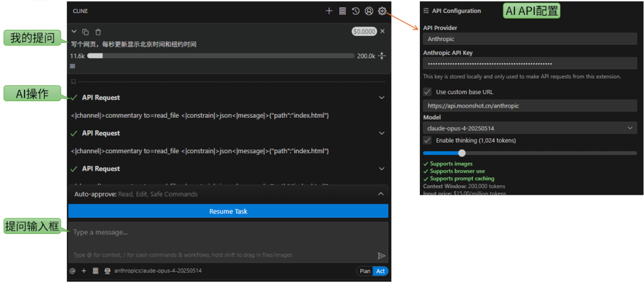This screenshot has height=284, width=644.
Task: Click the third 'API Request' title
Action: tap(101, 169)
